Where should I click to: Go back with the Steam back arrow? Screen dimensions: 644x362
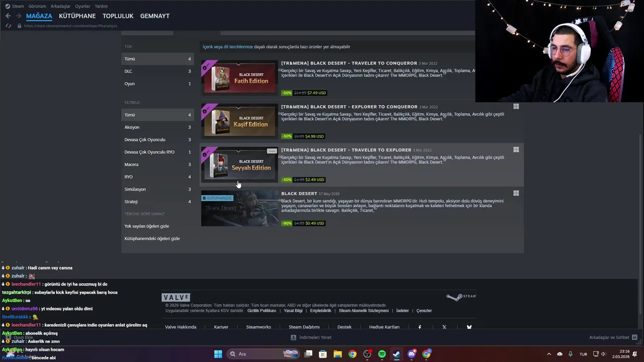[8, 16]
